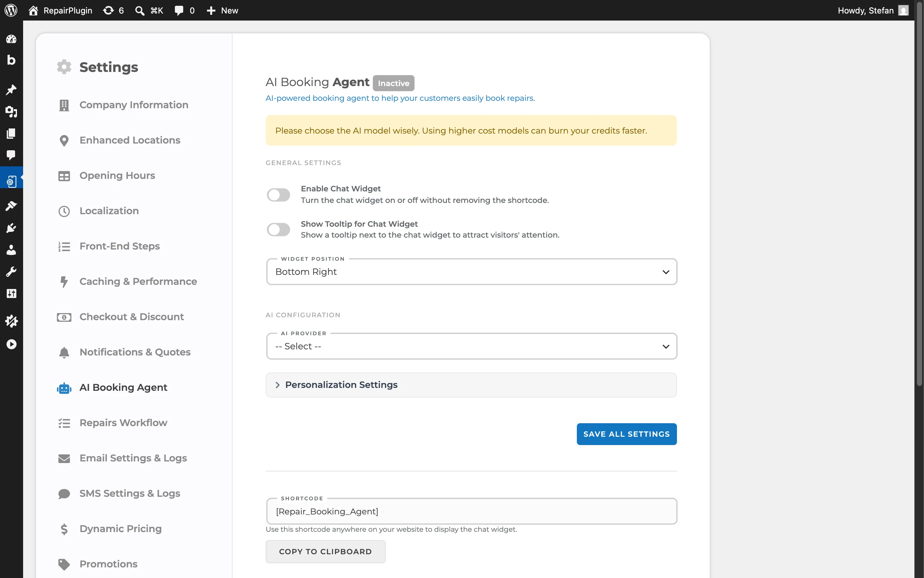Open Repairs Workflow settings

click(x=123, y=423)
